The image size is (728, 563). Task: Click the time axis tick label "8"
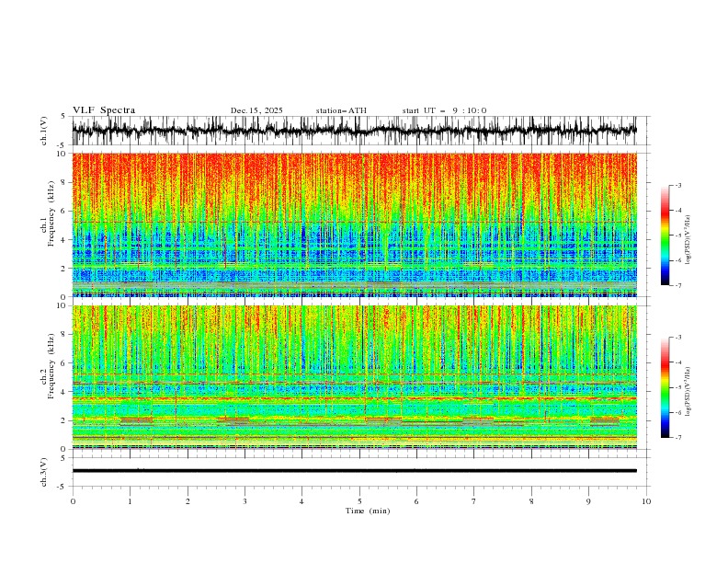[531, 501]
